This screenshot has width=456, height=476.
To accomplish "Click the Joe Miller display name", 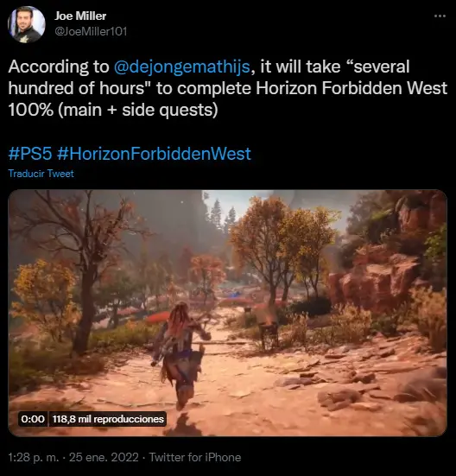I will coord(80,16).
